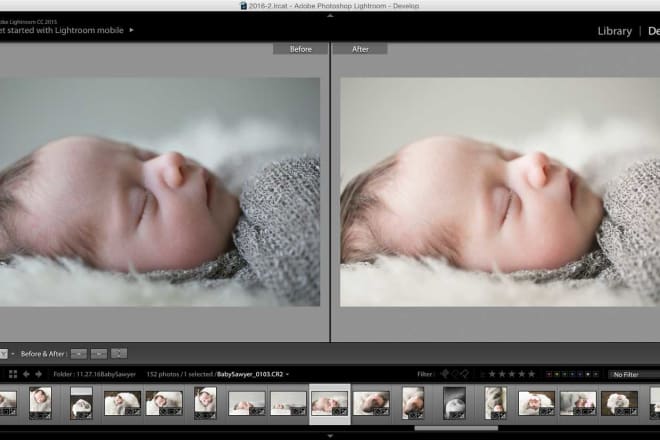660x440 pixels.
Task: Set filter rating to two stars
Action: click(502, 373)
